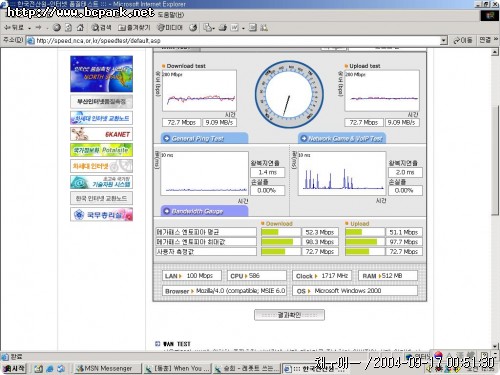
Task: Click the Show Desktop quick launch icon
Action: click(39, 369)
